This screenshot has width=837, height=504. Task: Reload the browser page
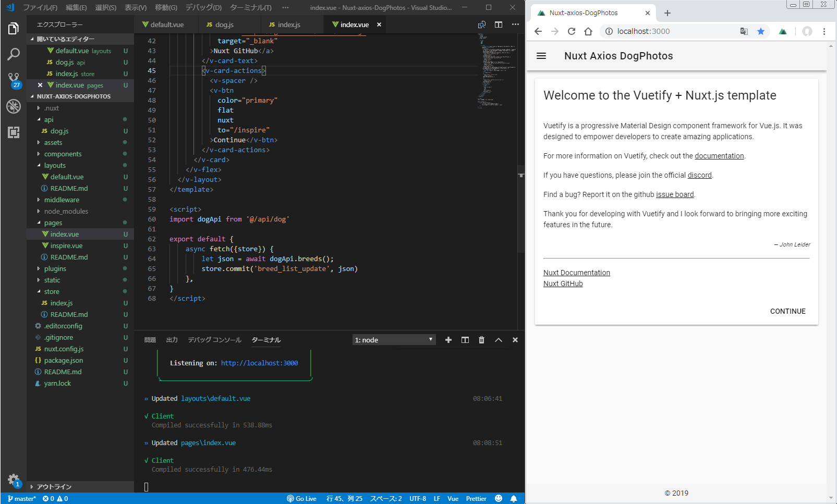[572, 31]
